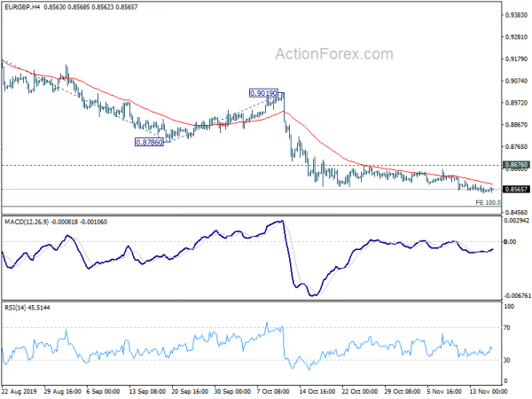Click the RSI 70 level label

click(507, 328)
